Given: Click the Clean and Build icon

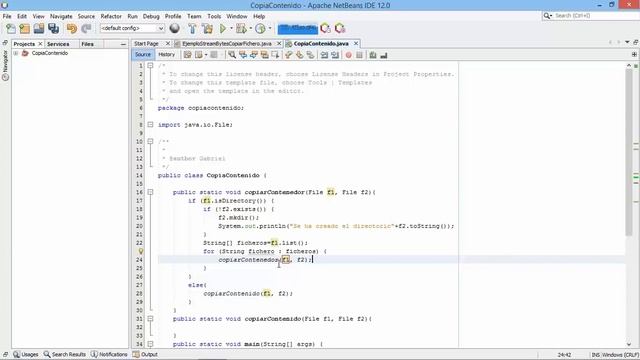Looking at the screenshot, I should tap(207, 29).
